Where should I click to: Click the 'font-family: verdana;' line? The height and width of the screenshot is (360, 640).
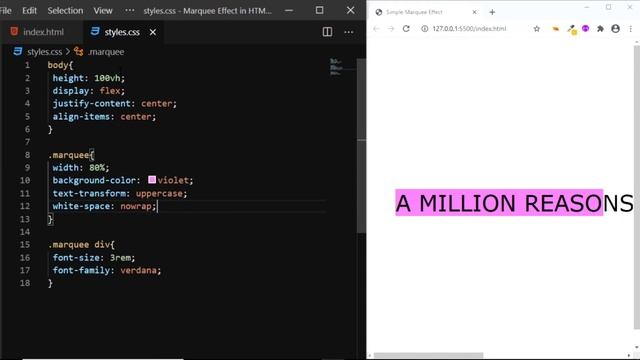[107, 270]
